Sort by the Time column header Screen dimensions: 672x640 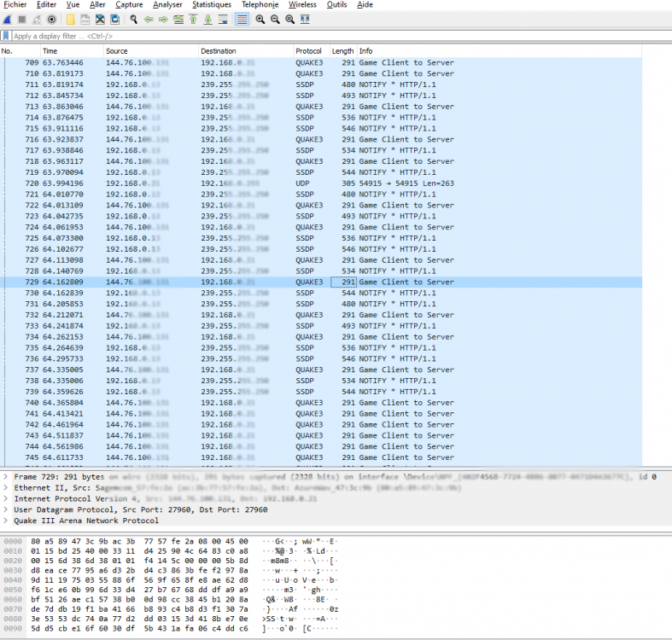tap(72, 51)
